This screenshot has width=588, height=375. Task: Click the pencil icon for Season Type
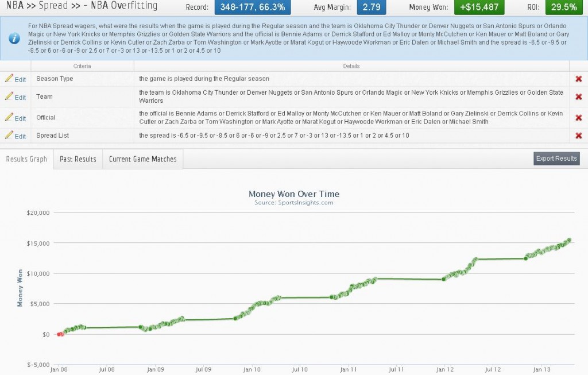pos(9,78)
